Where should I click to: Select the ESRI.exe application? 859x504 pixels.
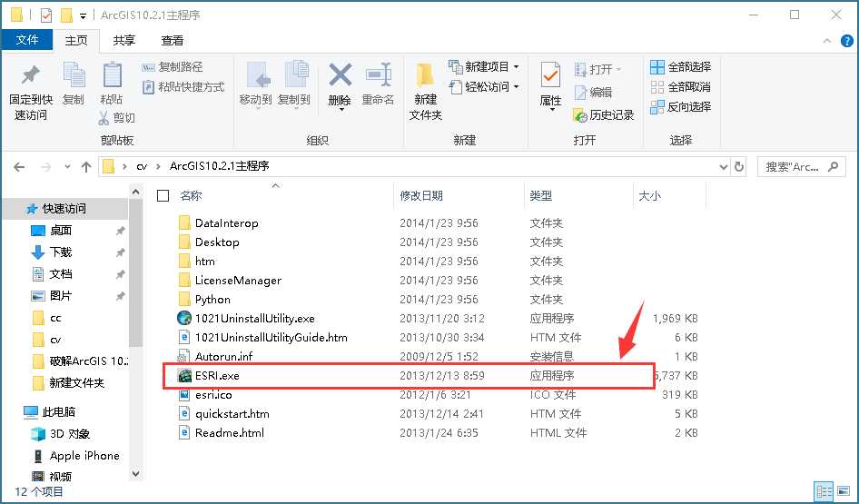(217, 376)
